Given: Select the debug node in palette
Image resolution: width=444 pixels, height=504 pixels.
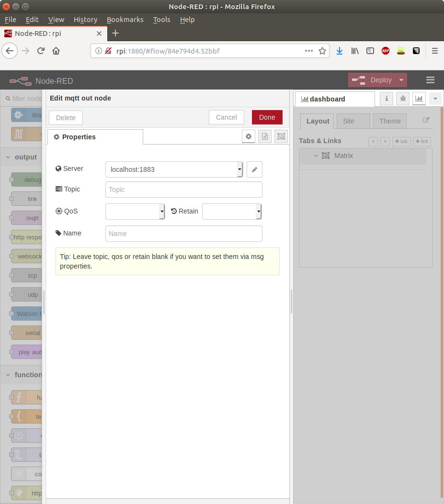Looking at the screenshot, I should (x=27, y=179).
